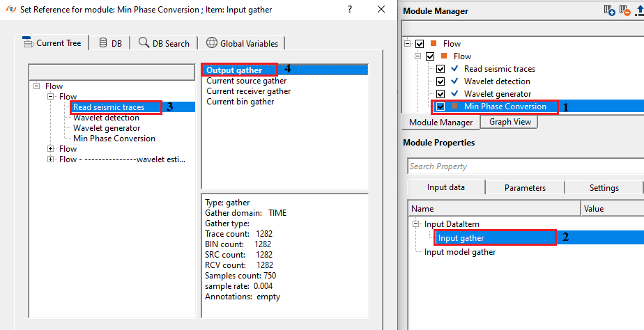Toggle the Read seismic traces checkbox
Screen dimensions: 644x330
pos(440,69)
